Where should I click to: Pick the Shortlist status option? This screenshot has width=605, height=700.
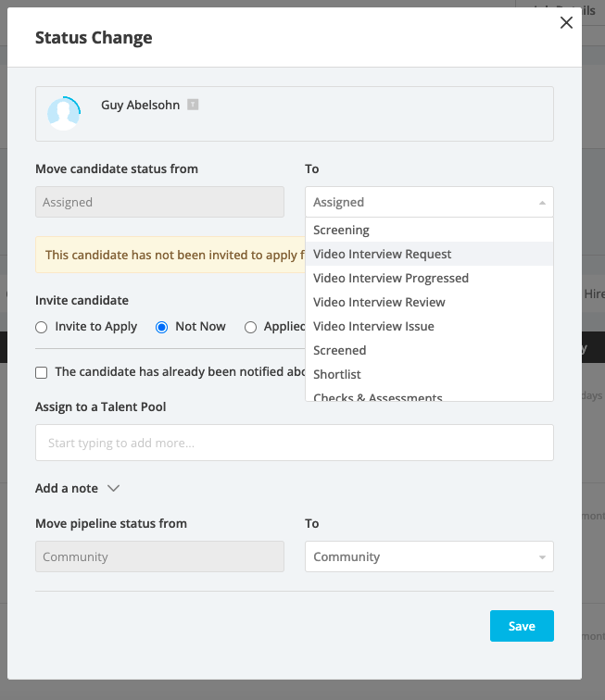tap(336, 374)
